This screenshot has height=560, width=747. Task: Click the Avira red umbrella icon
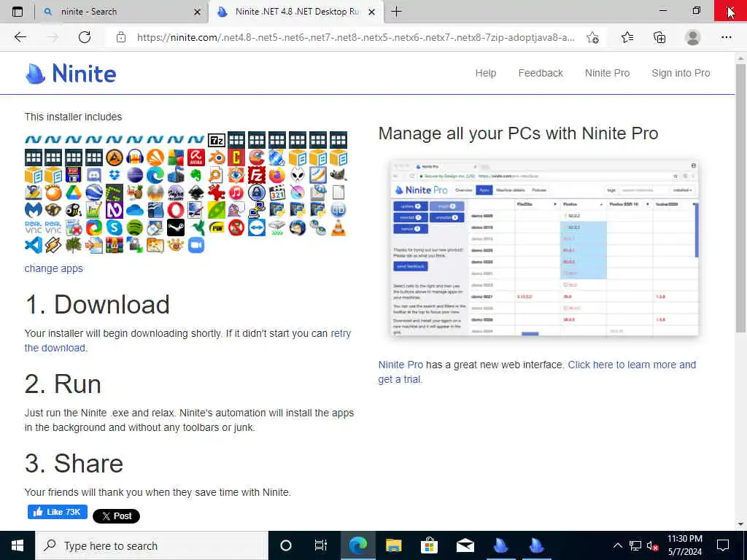click(x=196, y=157)
